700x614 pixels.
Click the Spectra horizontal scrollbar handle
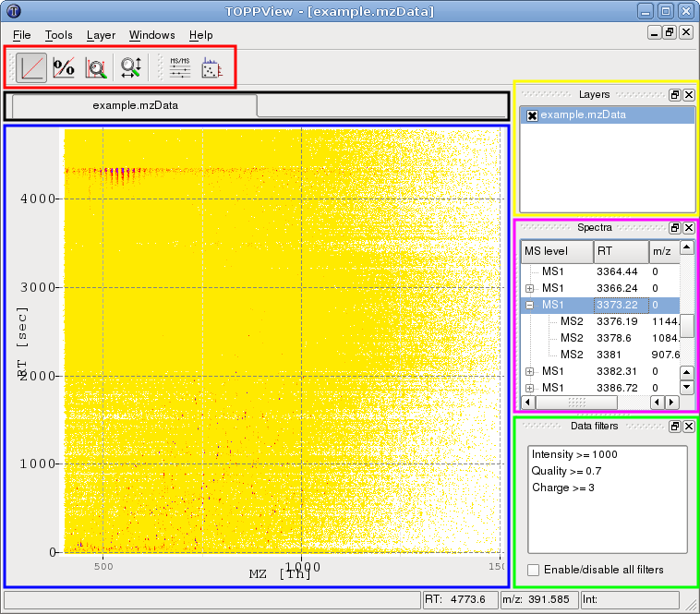point(576,403)
